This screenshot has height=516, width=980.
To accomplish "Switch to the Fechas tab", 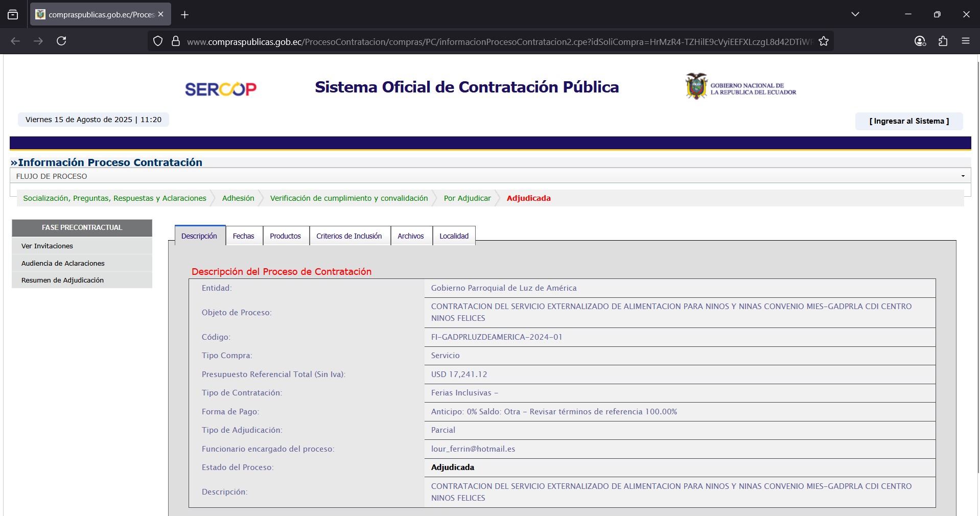I will pyautogui.click(x=243, y=236).
